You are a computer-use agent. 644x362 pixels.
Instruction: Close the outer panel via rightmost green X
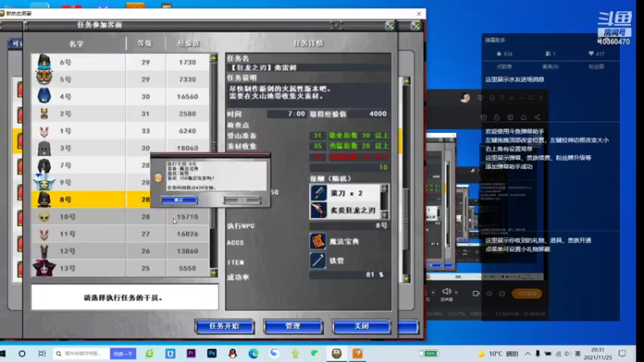click(415, 27)
